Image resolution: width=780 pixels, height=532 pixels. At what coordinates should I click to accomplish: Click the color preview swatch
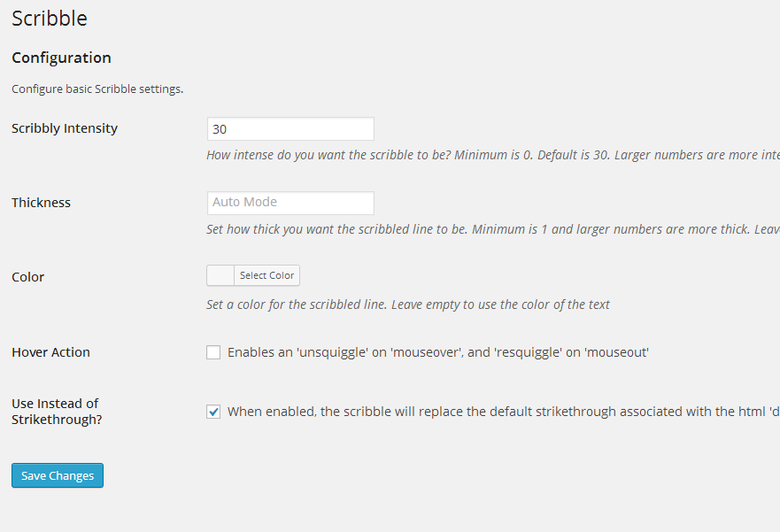coord(220,275)
